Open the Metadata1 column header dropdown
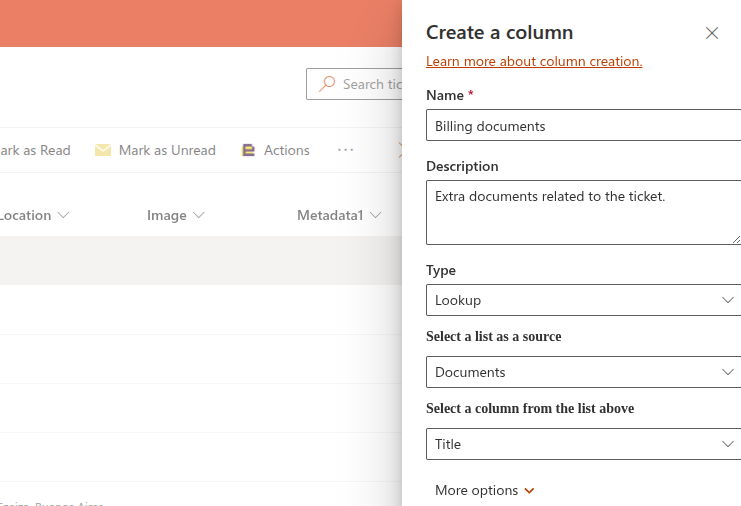 pyautogui.click(x=339, y=215)
